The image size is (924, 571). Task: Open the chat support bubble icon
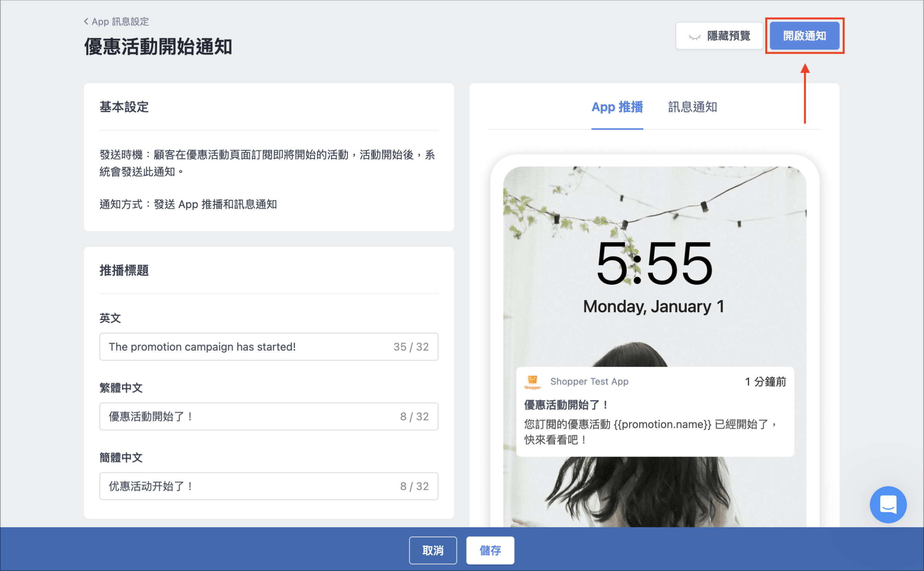pyautogui.click(x=888, y=504)
